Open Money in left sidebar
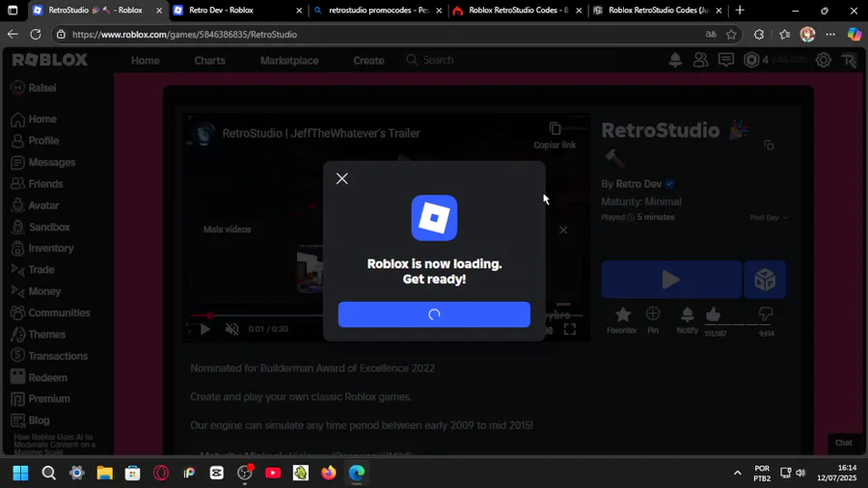 pos(36,291)
